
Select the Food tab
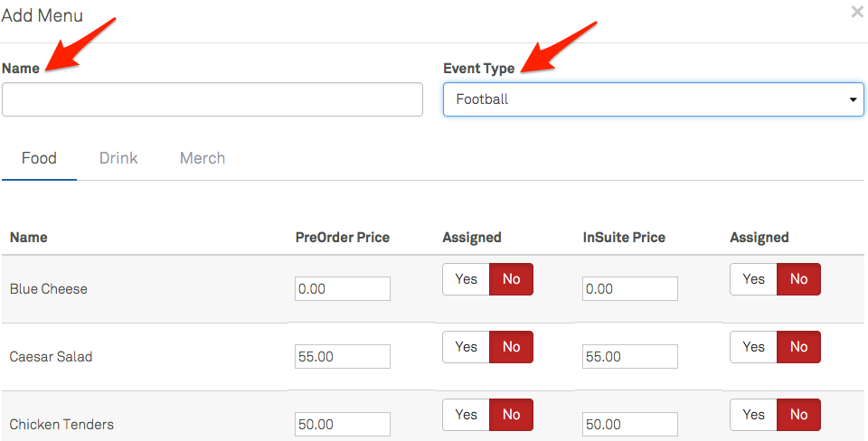[39, 158]
